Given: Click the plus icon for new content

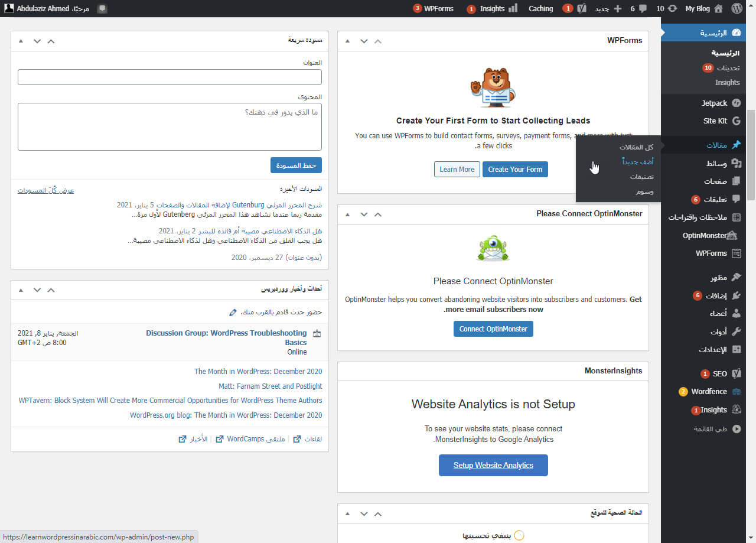Looking at the screenshot, I should click(618, 9).
